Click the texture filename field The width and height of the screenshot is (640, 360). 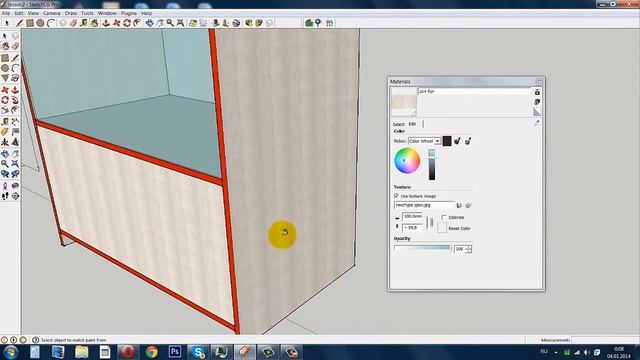click(x=424, y=205)
